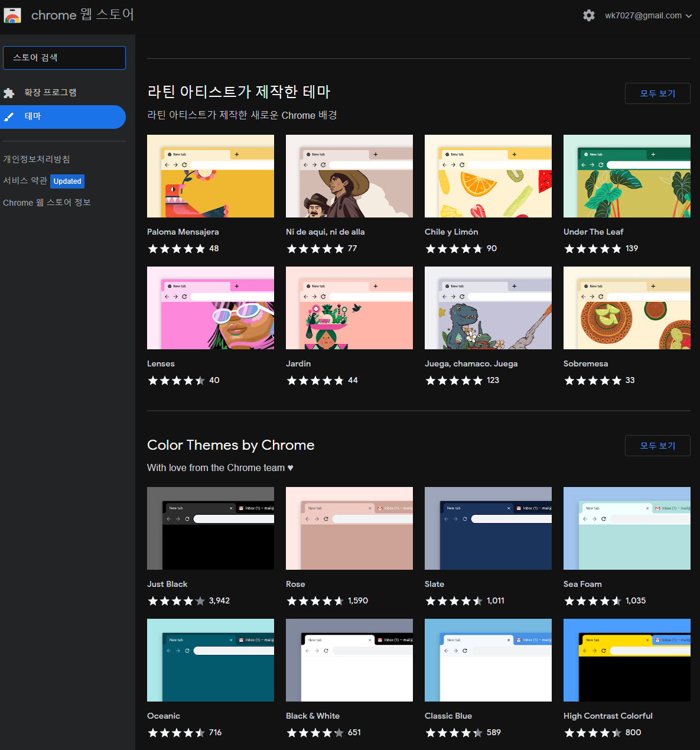The height and width of the screenshot is (750, 700).
Task: Open settings gear icon in header
Action: 589,15
